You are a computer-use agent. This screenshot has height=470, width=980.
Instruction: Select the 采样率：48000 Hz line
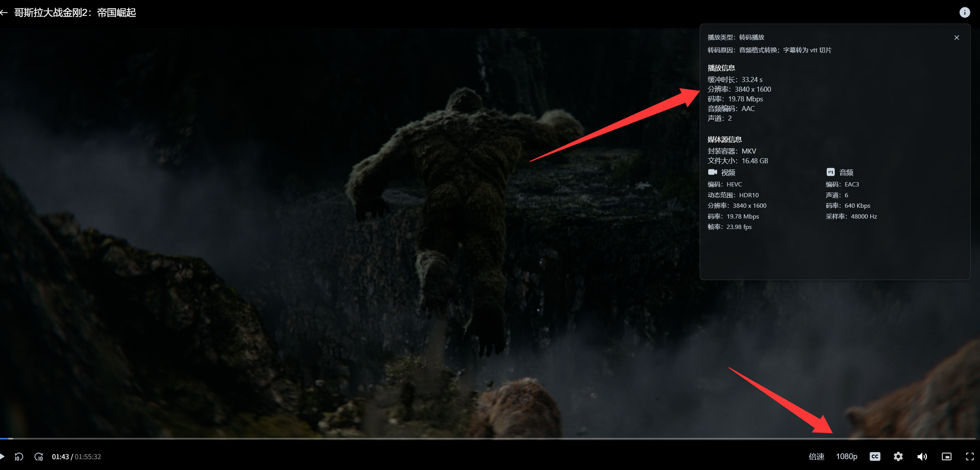coord(851,216)
